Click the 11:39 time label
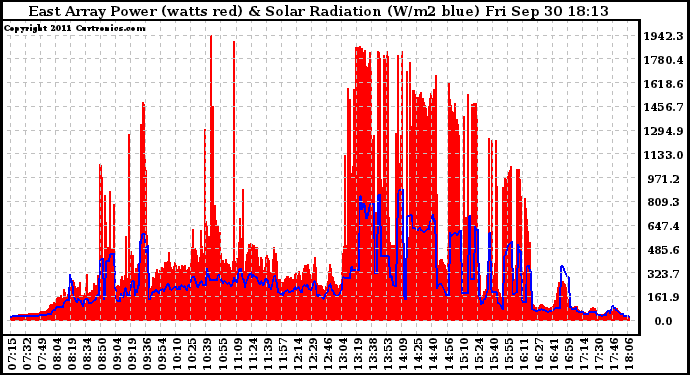This screenshot has width=690, height=375. [267, 354]
